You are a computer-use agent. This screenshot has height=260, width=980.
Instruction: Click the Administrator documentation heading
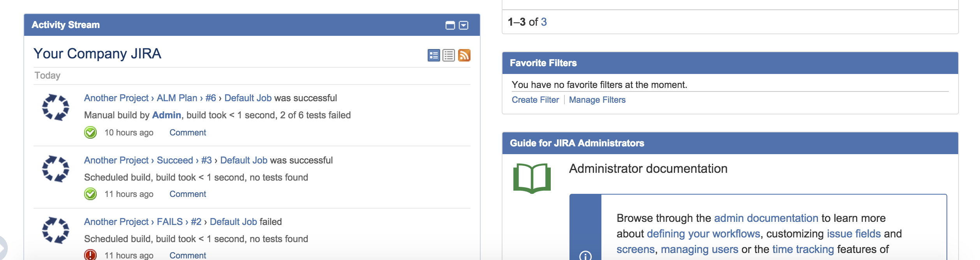[x=648, y=169]
